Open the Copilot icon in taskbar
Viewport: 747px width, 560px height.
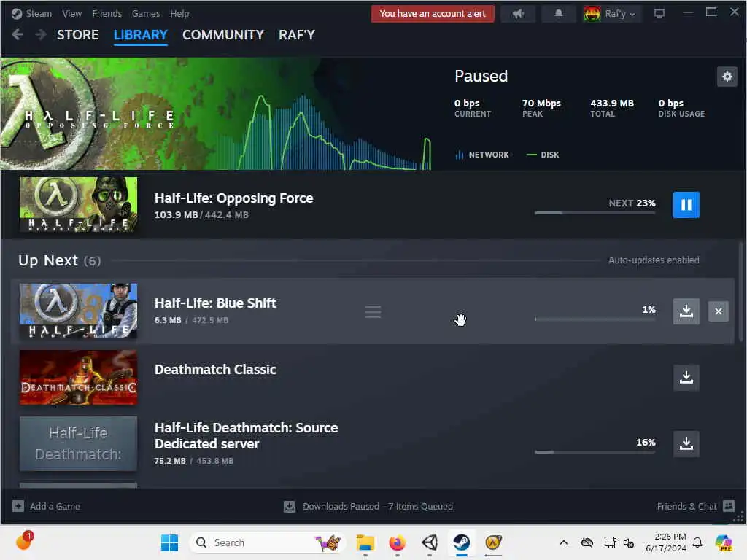[724, 542]
